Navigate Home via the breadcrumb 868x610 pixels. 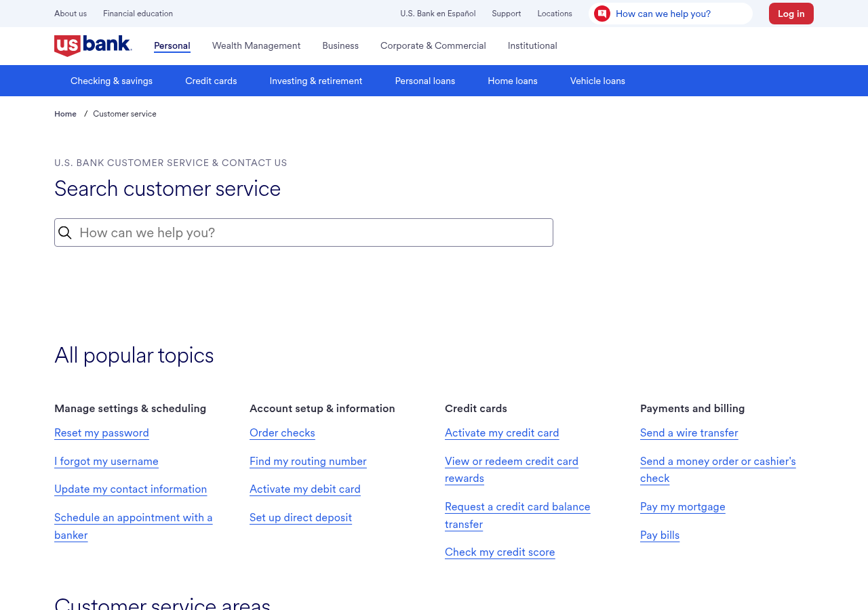pos(65,113)
